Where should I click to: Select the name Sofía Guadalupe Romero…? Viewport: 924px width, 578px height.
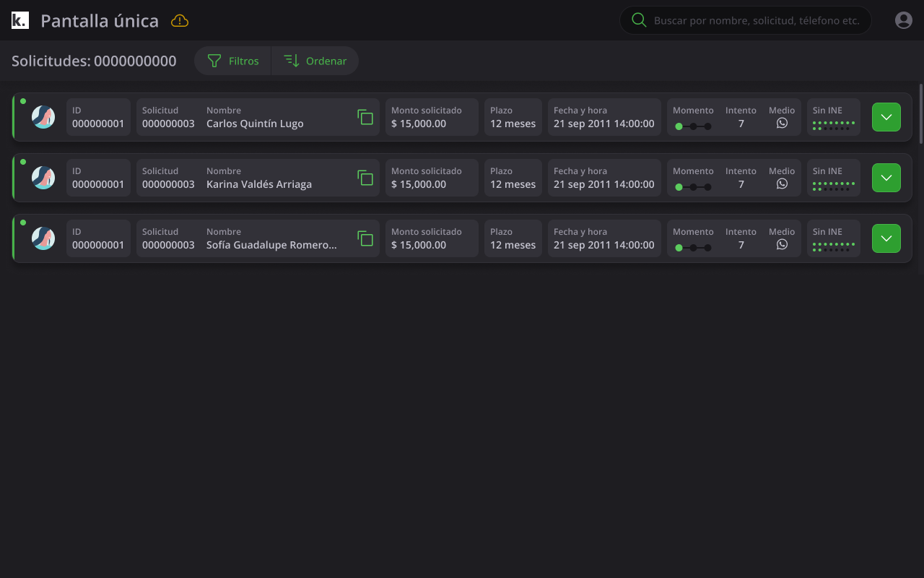pyautogui.click(x=271, y=245)
